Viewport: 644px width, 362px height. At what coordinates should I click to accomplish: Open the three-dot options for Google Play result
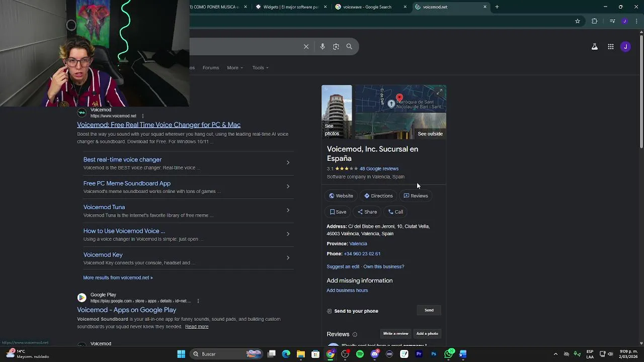(x=198, y=301)
